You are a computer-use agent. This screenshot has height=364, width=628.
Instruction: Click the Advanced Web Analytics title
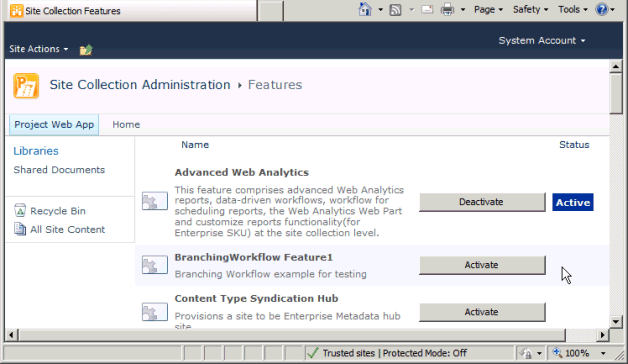[242, 173]
